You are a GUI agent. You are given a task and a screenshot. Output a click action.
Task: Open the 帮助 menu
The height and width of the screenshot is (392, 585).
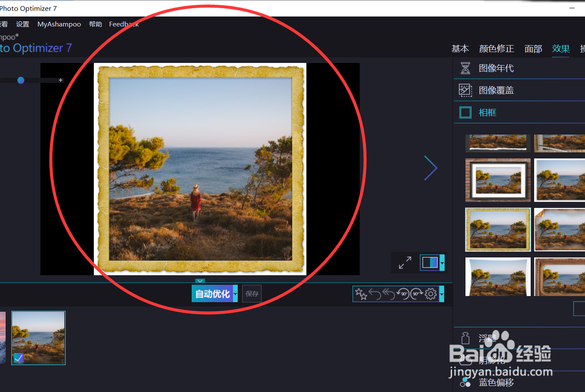pyautogui.click(x=96, y=24)
